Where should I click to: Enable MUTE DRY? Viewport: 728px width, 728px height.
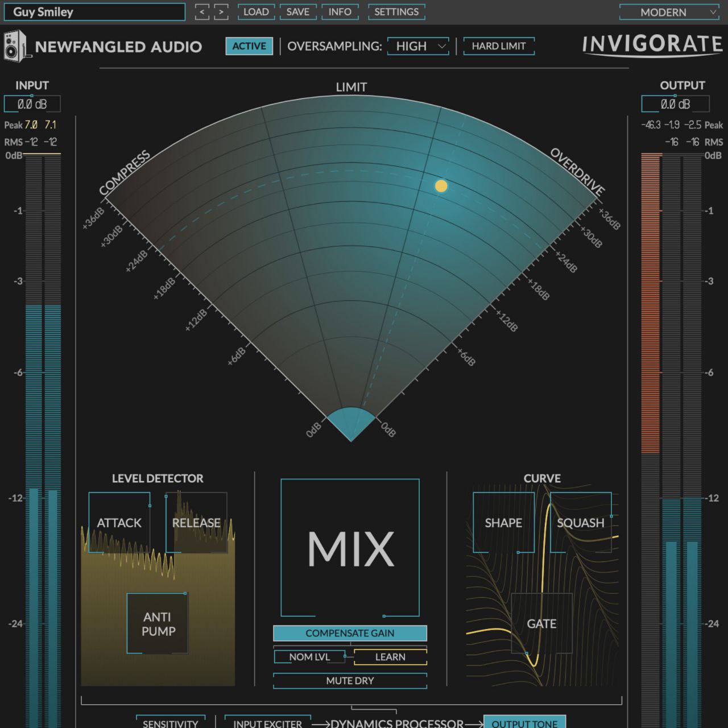[x=350, y=681]
